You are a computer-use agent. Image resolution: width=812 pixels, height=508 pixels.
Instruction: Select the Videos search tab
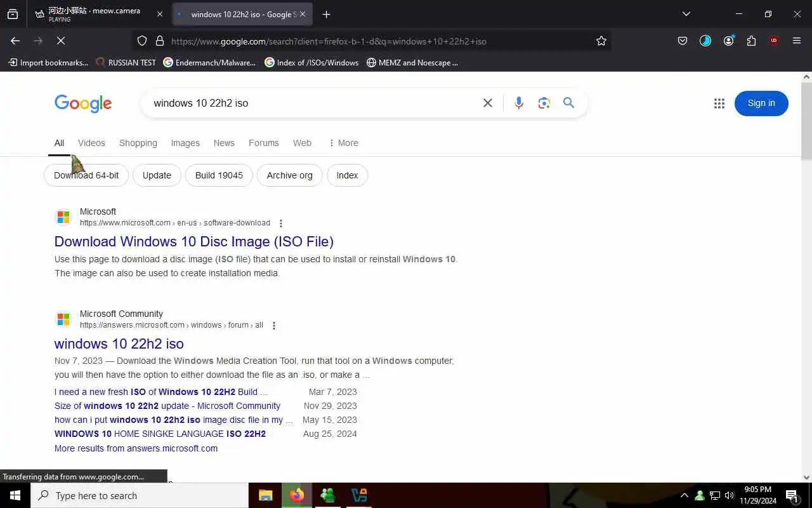coord(91,143)
